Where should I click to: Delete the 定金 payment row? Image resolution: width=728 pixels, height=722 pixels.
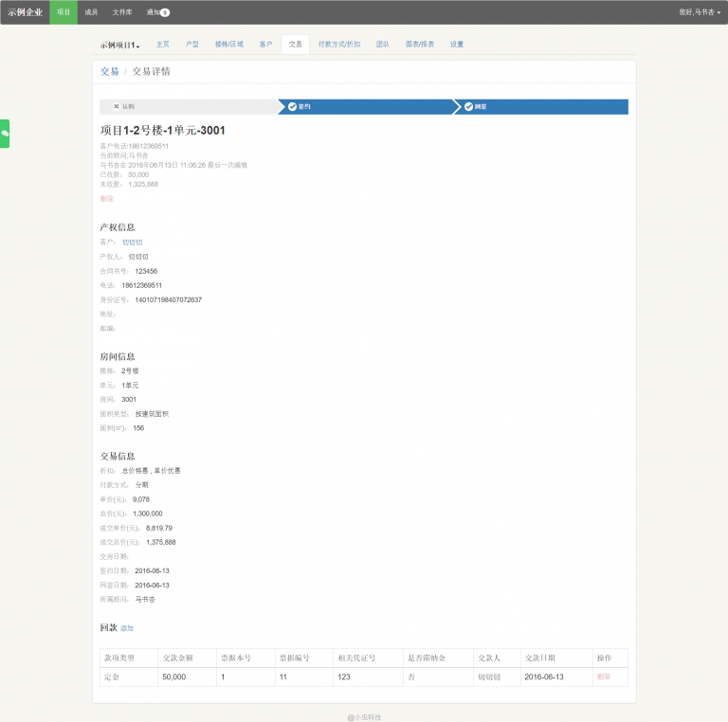click(604, 677)
